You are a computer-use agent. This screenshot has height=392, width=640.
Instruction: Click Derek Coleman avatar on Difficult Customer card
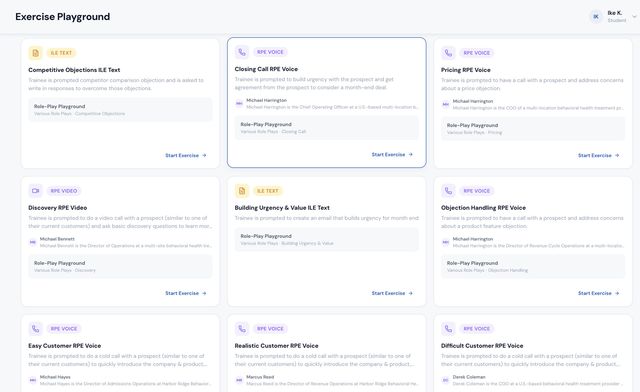pos(446,380)
